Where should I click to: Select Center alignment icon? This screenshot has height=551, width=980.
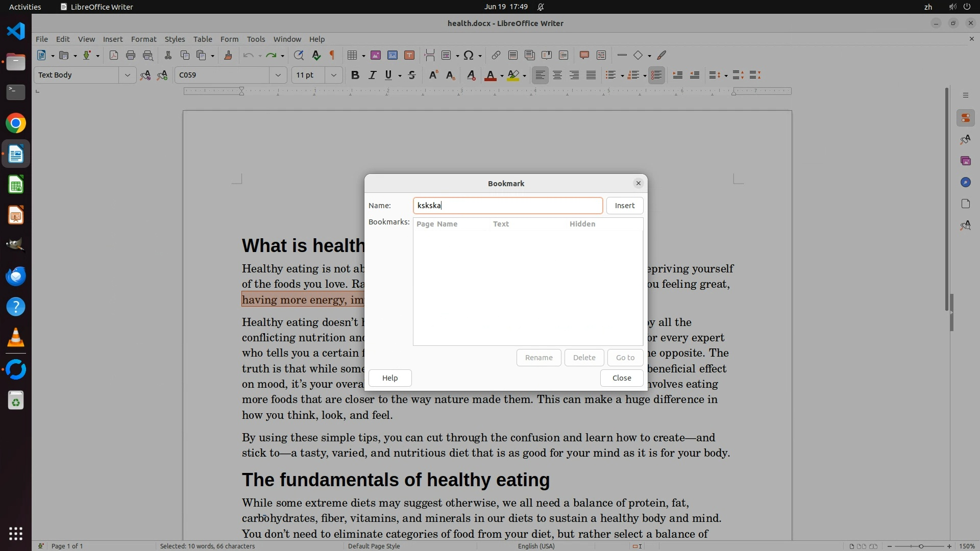[x=557, y=76]
